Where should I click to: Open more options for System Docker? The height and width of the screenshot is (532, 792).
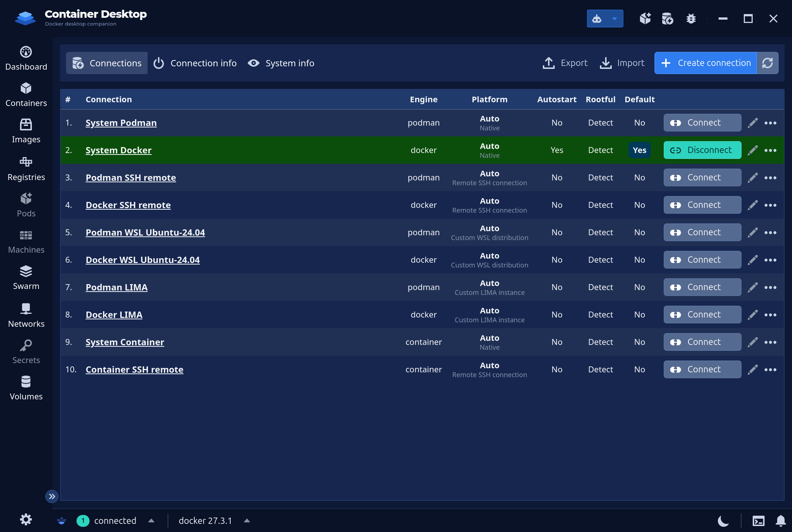(770, 150)
